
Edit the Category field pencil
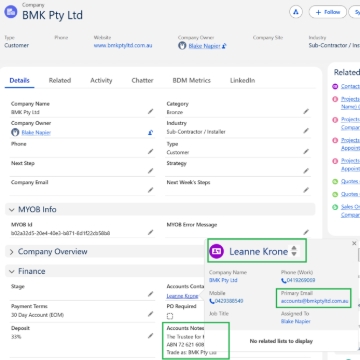click(x=306, y=111)
